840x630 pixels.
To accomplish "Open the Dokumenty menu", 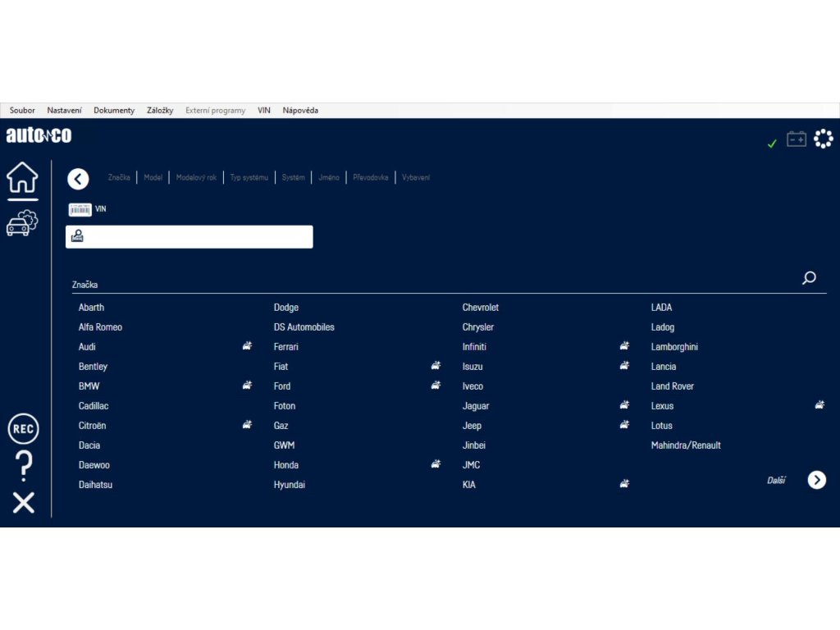I will point(114,111).
